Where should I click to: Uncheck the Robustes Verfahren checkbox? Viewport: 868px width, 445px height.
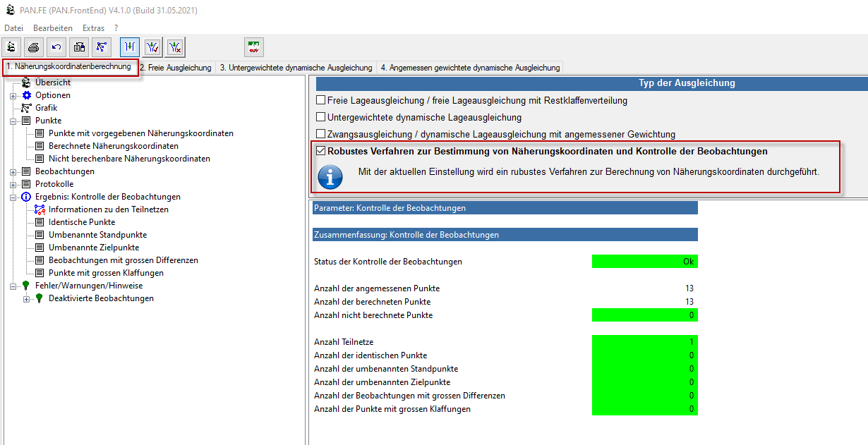[x=321, y=151]
